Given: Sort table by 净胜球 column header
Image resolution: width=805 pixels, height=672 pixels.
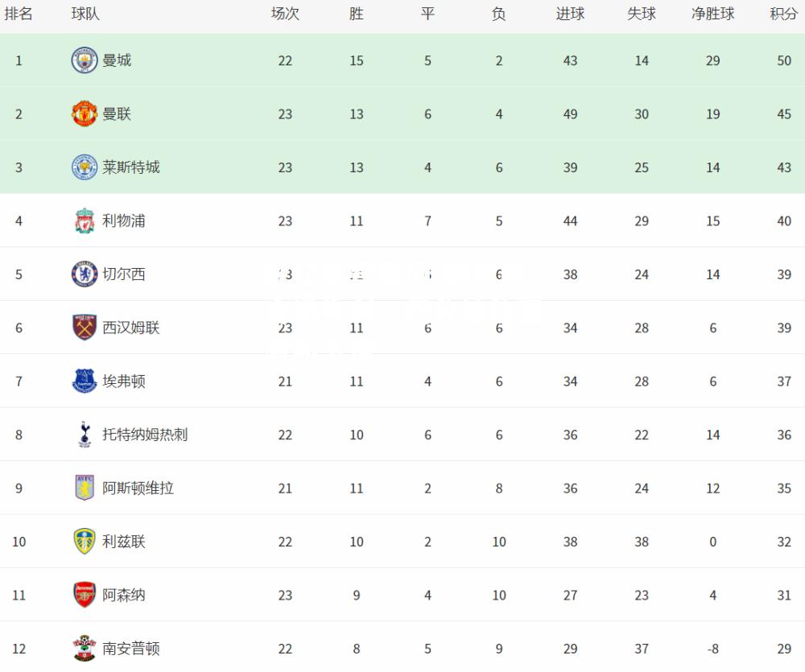Looking at the screenshot, I should point(712,14).
